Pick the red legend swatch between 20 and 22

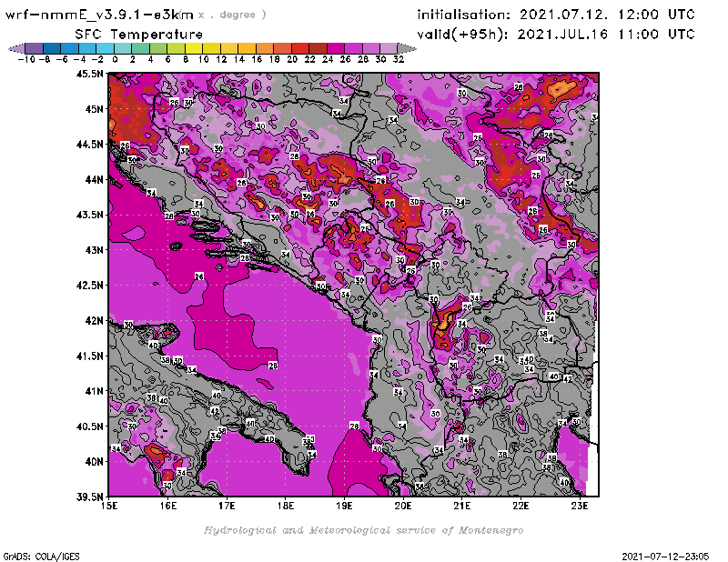pos(300,48)
